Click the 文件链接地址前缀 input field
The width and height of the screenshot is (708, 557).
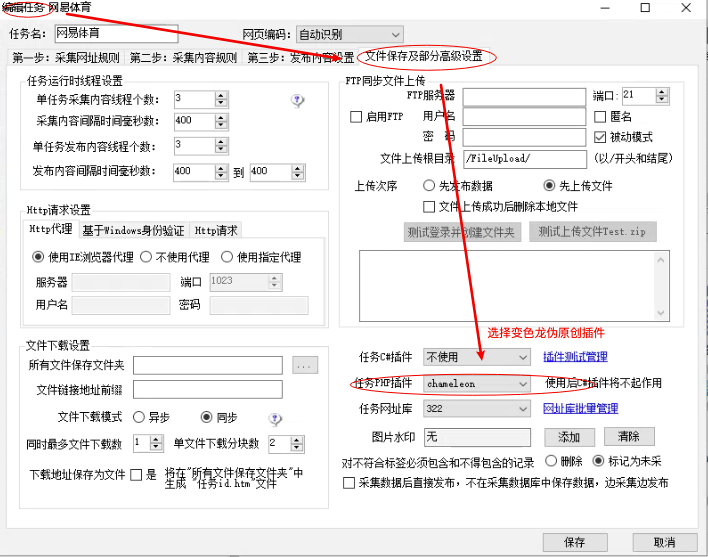[x=208, y=390]
